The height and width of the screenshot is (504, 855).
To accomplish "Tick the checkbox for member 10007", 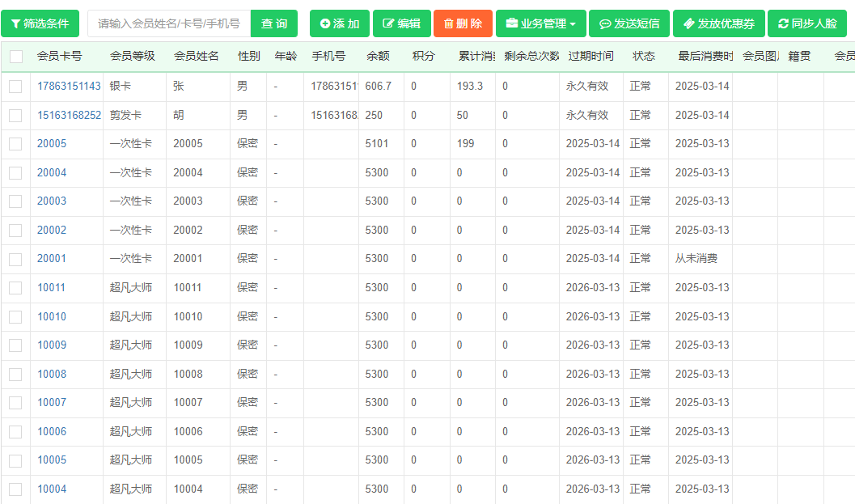I will pos(15,402).
